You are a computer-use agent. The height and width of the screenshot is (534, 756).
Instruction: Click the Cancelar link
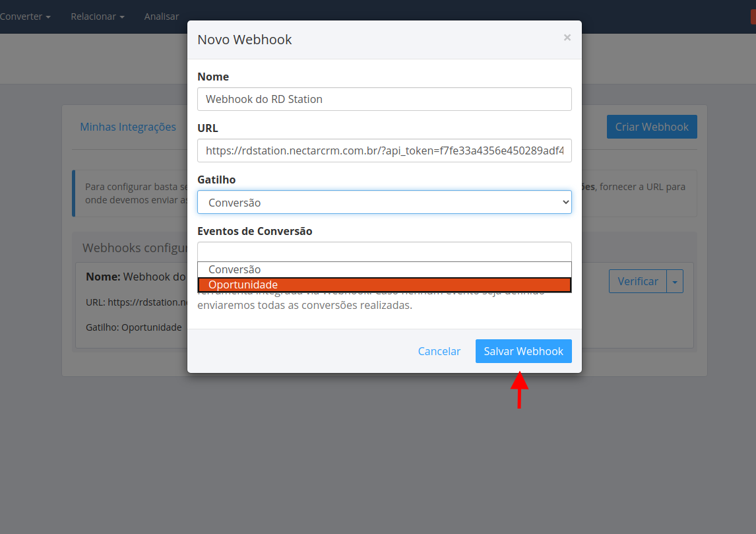tap(439, 351)
